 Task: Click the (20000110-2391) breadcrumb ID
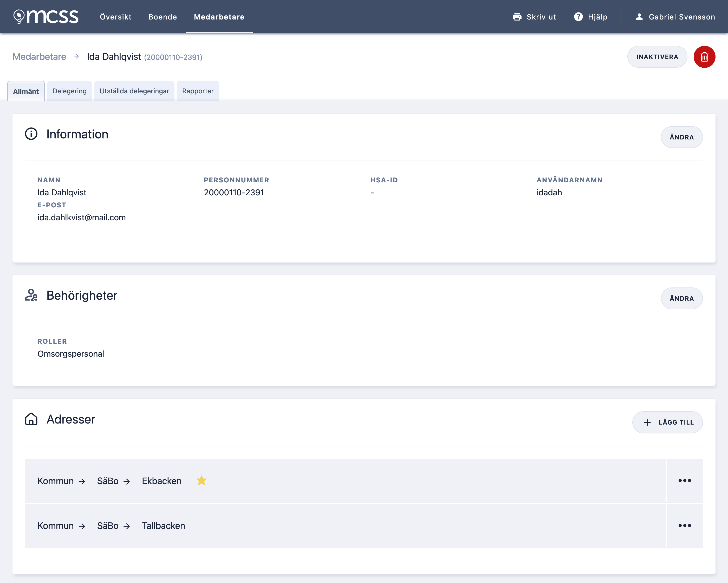pos(173,57)
